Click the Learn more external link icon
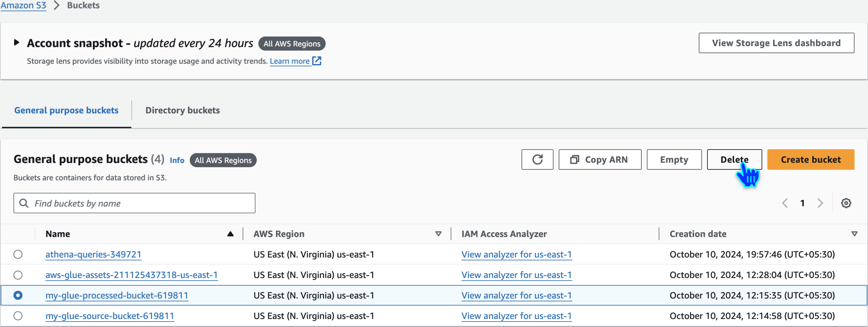 click(x=317, y=61)
